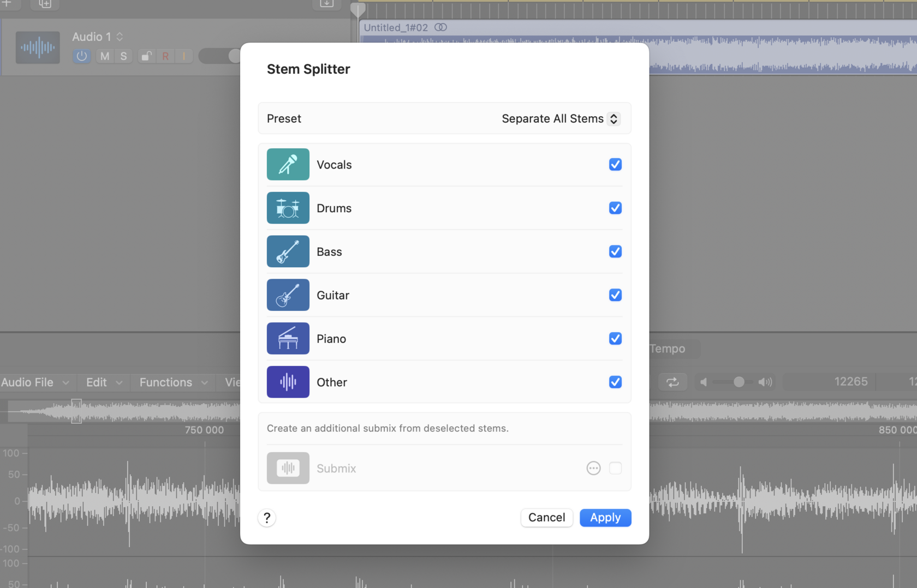Mute the Audio 1 track

[x=104, y=56]
